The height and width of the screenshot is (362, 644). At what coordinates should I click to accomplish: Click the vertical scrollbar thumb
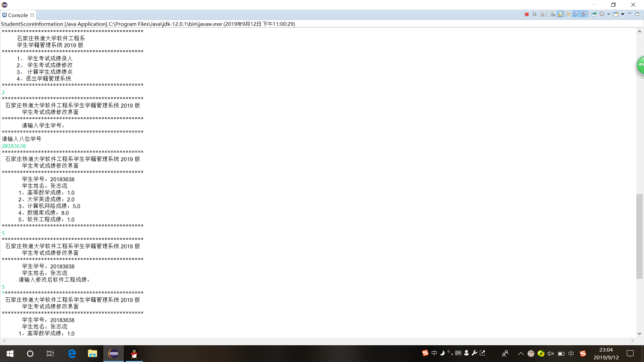[x=639, y=236]
